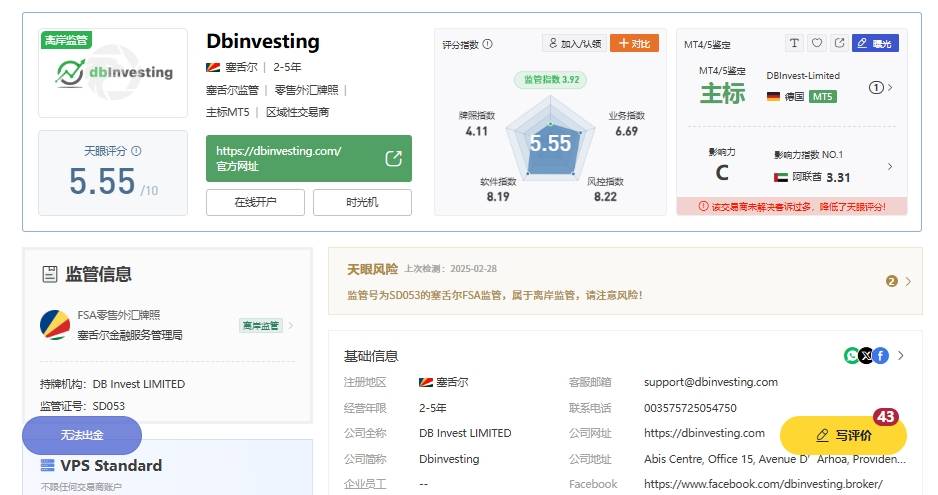This screenshot has width=938, height=495.
Task: Click the 天眼风险 heading
Action: 372,269
